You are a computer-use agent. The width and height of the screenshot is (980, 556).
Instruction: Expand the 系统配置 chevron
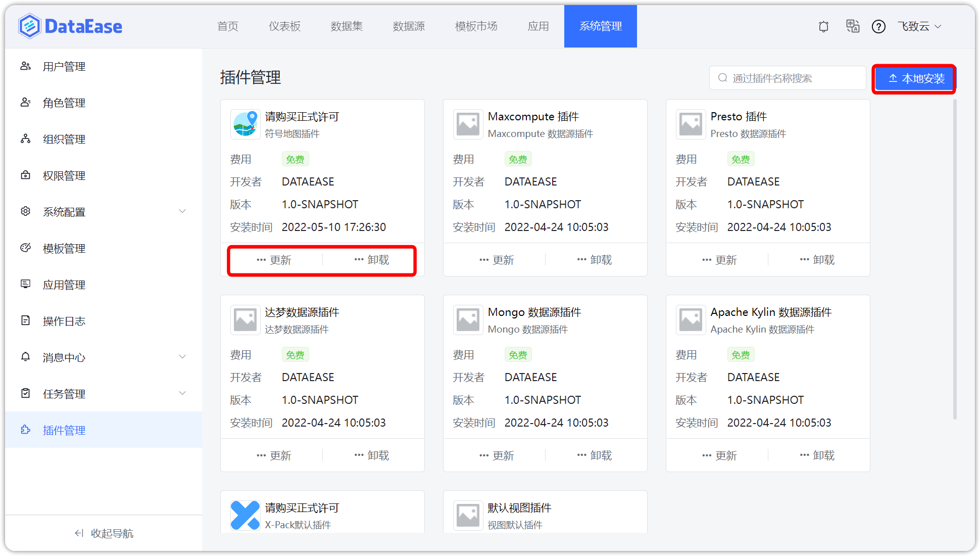click(182, 211)
